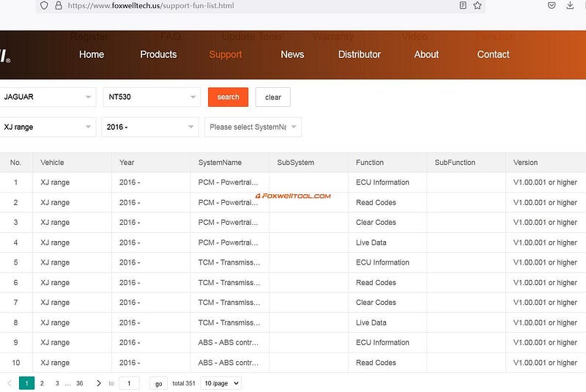The height and width of the screenshot is (392, 586).
Task: Click the padlock site security icon
Action: (x=59, y=6)
